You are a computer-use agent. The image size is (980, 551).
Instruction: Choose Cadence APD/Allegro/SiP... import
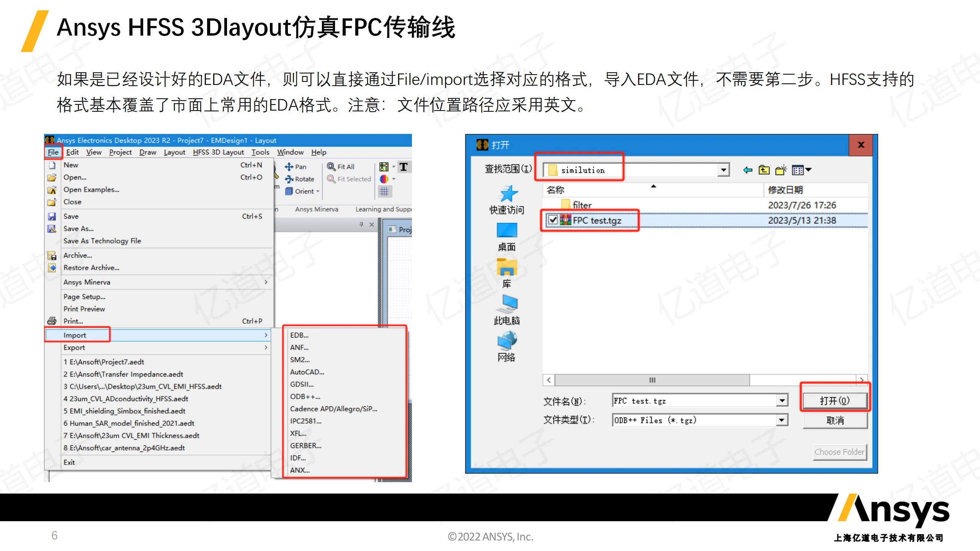click(x=333, y=409)
